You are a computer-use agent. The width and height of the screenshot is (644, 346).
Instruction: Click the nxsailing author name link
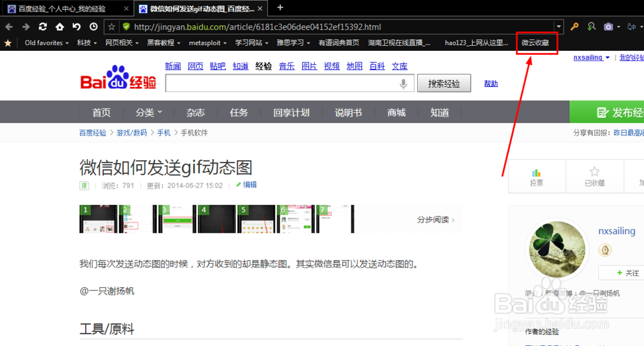(x=617, y=231)
